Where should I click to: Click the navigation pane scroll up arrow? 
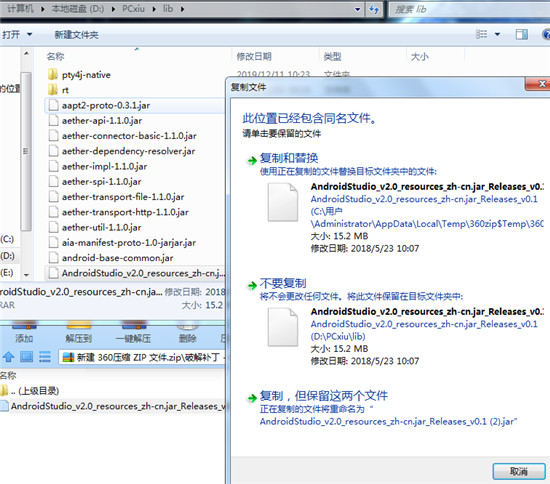(26, 54)
